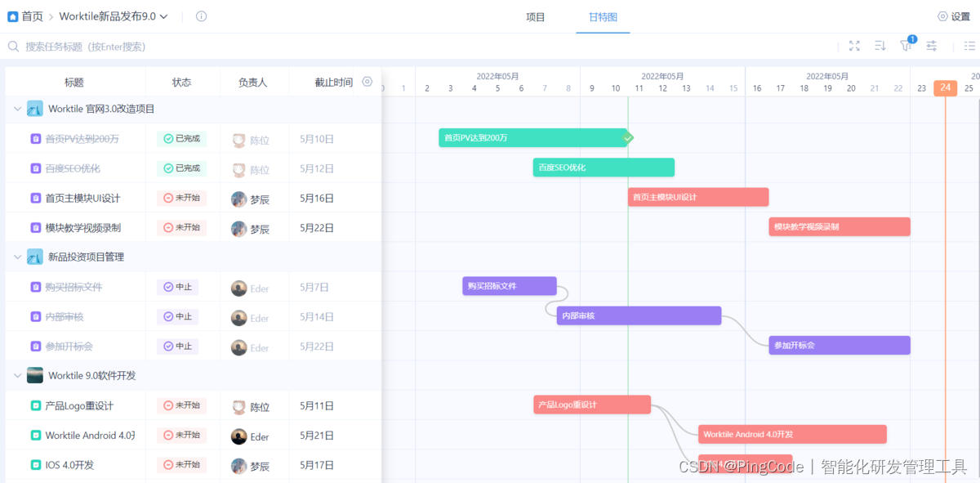Click the Worktile 9.0软件开发 group thumbnail
Viewport: 980px width, 483px height.
pos(34,376)
